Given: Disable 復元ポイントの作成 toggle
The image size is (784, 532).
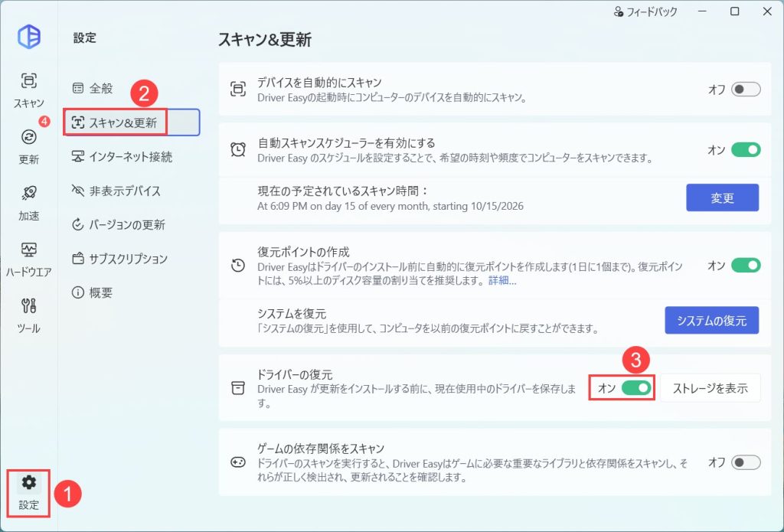Looking at the screenshot, I should point(746,266).
